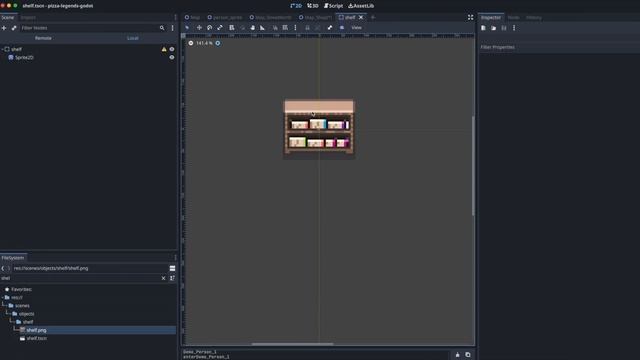Add a new child node
Image resolution: width=640 pixels, height=360 pixels.
pos(4,28)
